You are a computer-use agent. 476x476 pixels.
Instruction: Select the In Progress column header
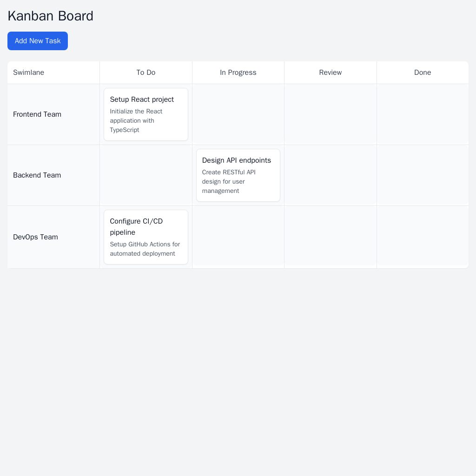tap(238, 73)
